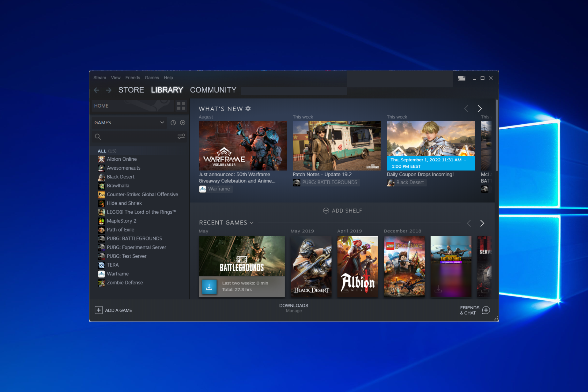Toggle the recent activity clock filter

pos(173,123)
